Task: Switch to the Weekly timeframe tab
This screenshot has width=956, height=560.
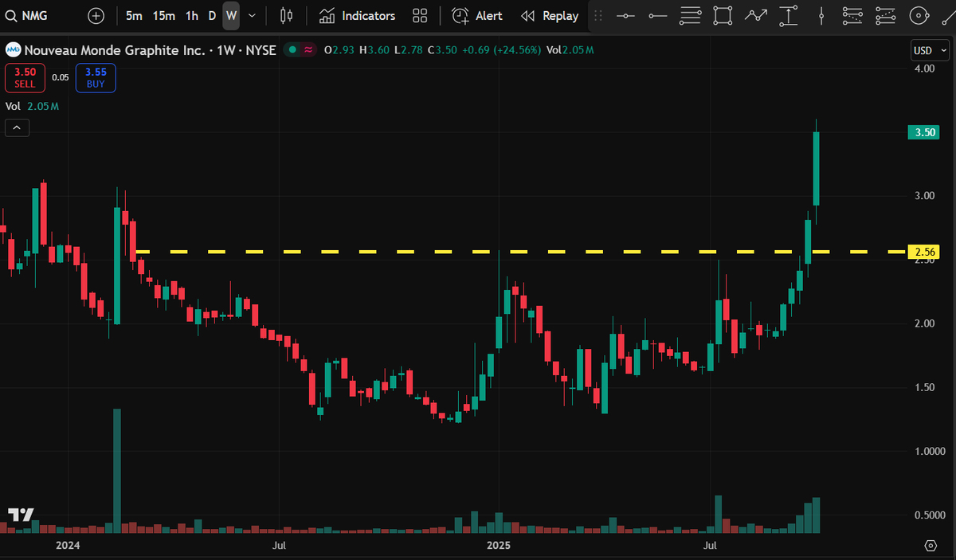Action: point(231,15)
